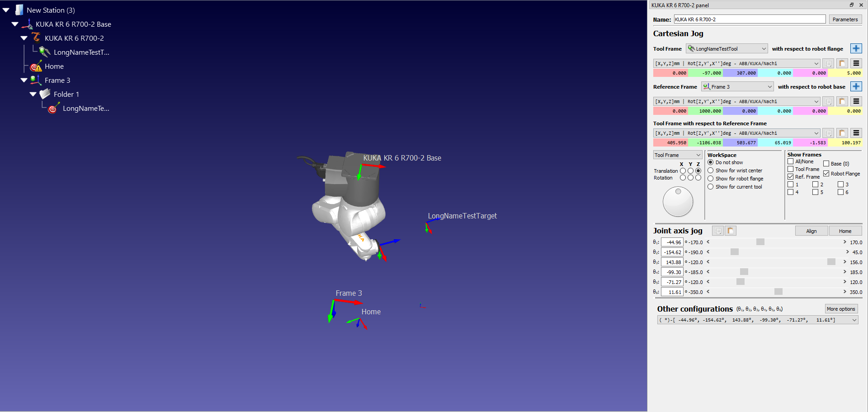Screen dimensions: 868x412
Task: Click the 'LongNameTestTarget' label in 3D view
Action: point(462,216)
